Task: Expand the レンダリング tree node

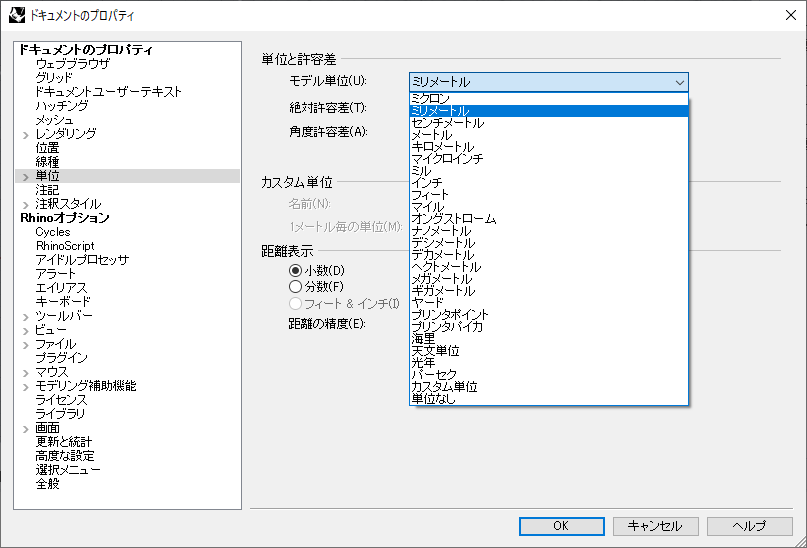Action: tap(25, 134)
